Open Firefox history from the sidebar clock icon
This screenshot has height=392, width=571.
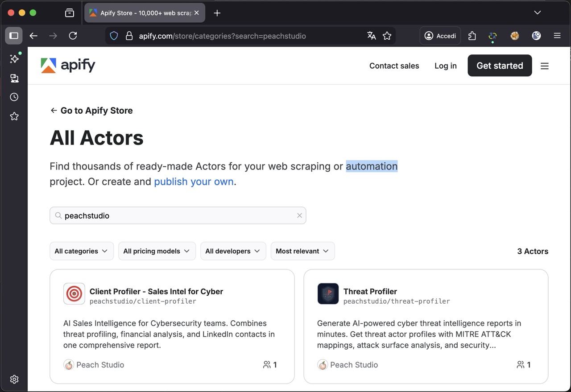14,97
